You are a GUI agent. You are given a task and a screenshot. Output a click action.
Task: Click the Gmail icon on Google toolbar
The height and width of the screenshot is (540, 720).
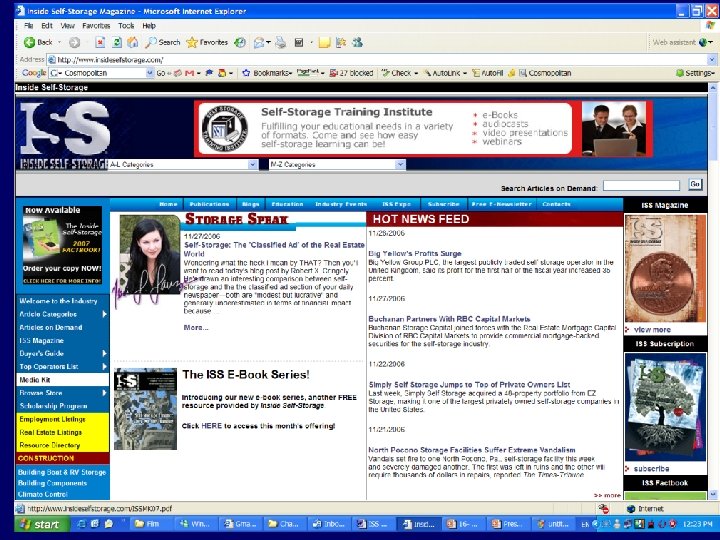pos(189,73)
